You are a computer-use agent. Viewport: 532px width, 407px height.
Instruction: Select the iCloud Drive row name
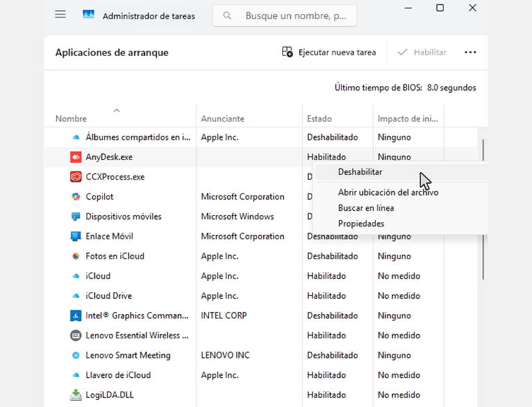pyautogui.click(x=109, y=296)
